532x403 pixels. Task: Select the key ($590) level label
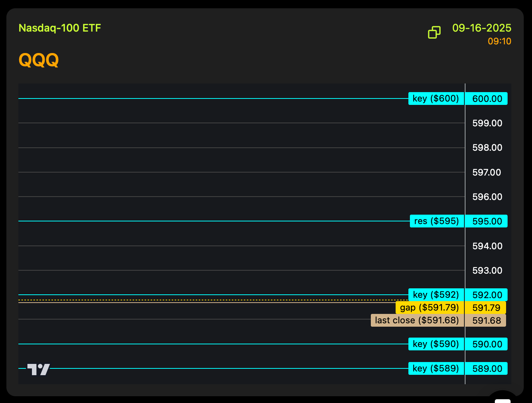point(436,344)
